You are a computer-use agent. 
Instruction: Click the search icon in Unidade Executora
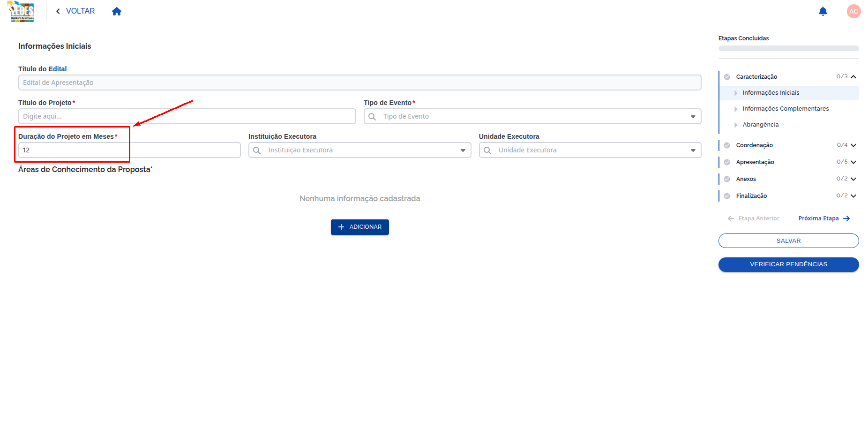(x=487, y=150)
